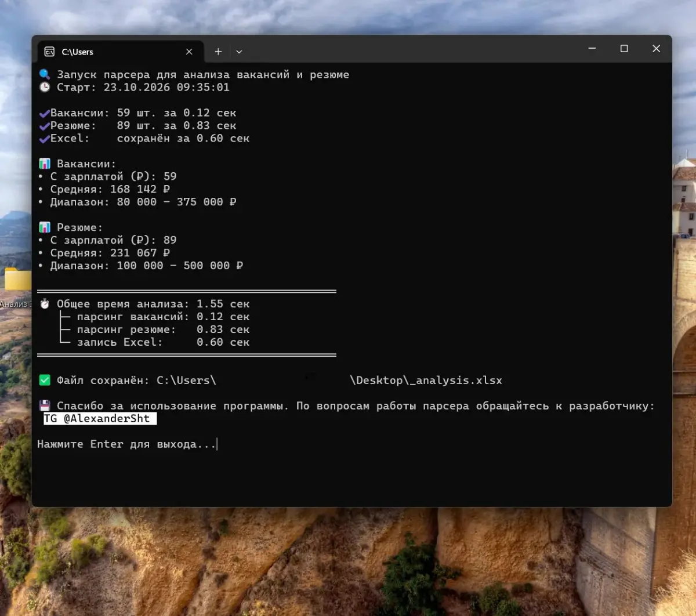This screenshot has width=696, height=616.
Task: Click the prompt Нажмите Enter для выхода...
Action: 126,444
